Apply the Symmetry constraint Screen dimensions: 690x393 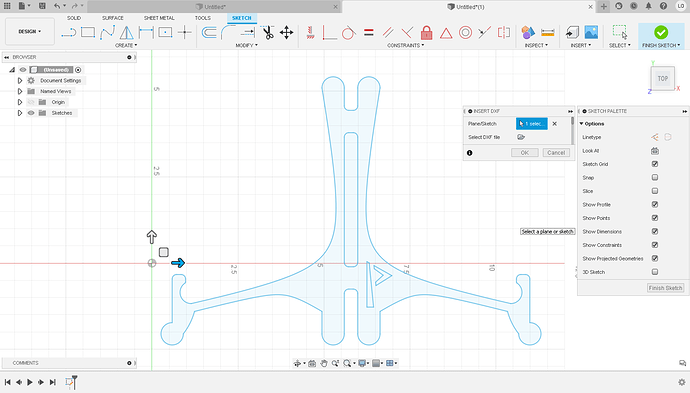tap(504, 33)
